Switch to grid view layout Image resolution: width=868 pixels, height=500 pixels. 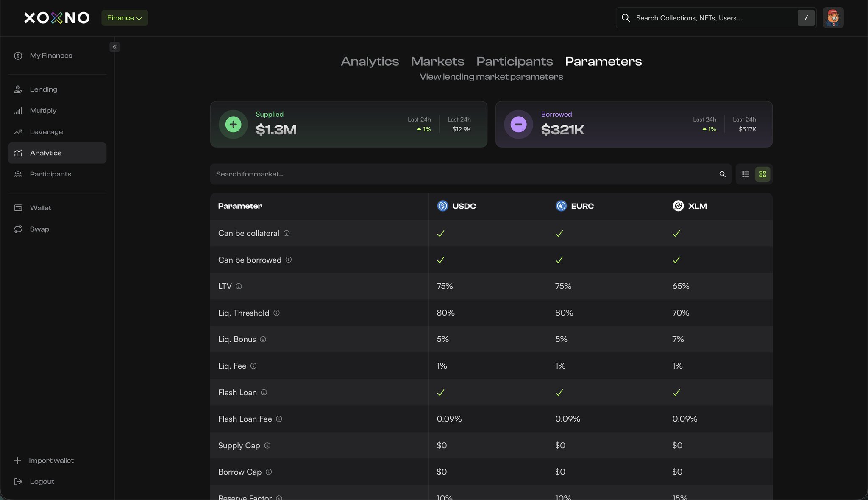[762, 174]
